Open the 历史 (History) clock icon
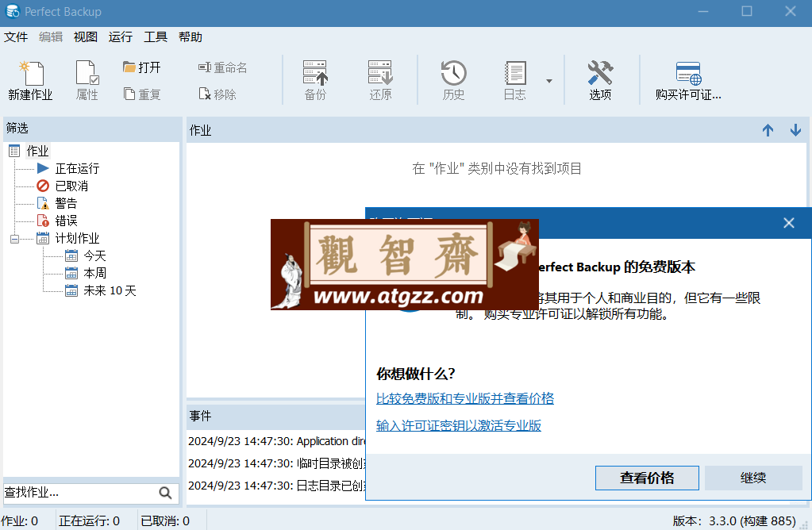Screen dimensions: 812x530 pyautogui.click(x=454, y=80)
